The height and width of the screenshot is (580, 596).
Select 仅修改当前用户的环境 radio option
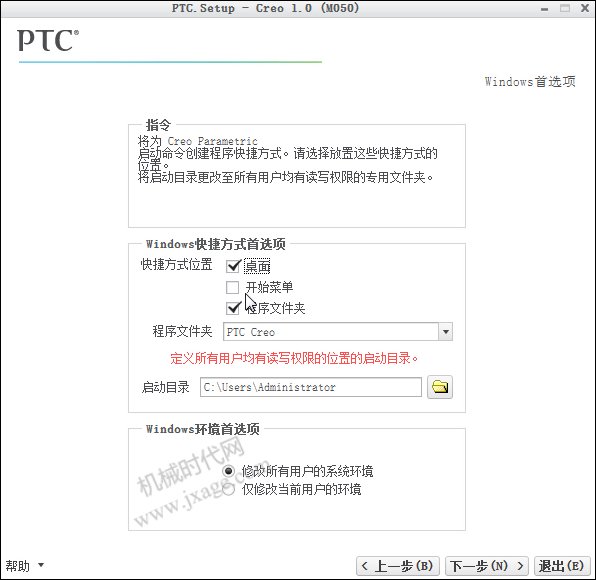(x=228, y=490)
